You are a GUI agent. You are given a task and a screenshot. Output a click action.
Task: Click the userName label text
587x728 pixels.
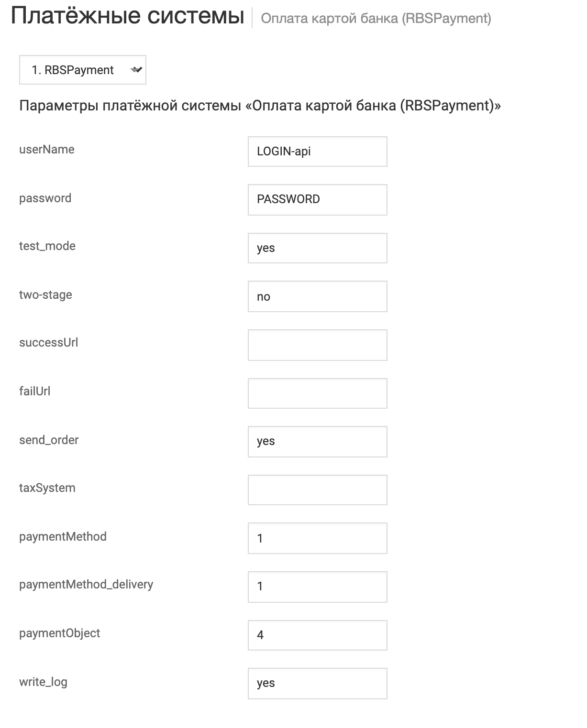pos(47,150)
